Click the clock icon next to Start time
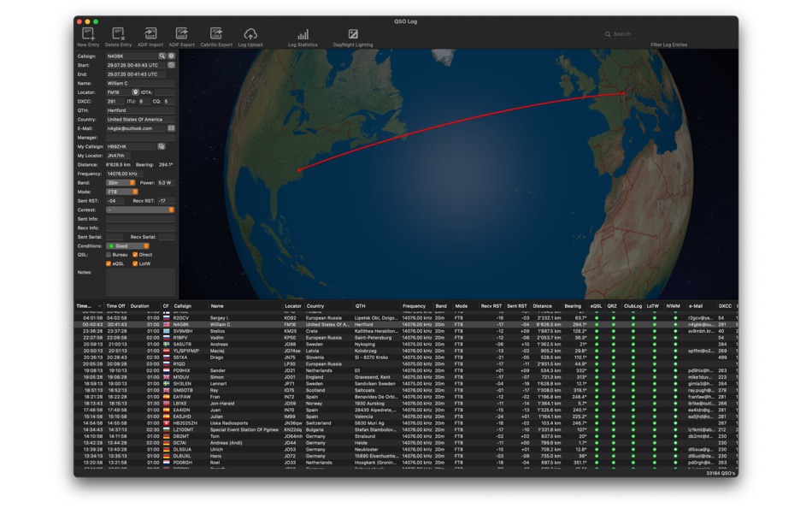 tap(170, 64)
